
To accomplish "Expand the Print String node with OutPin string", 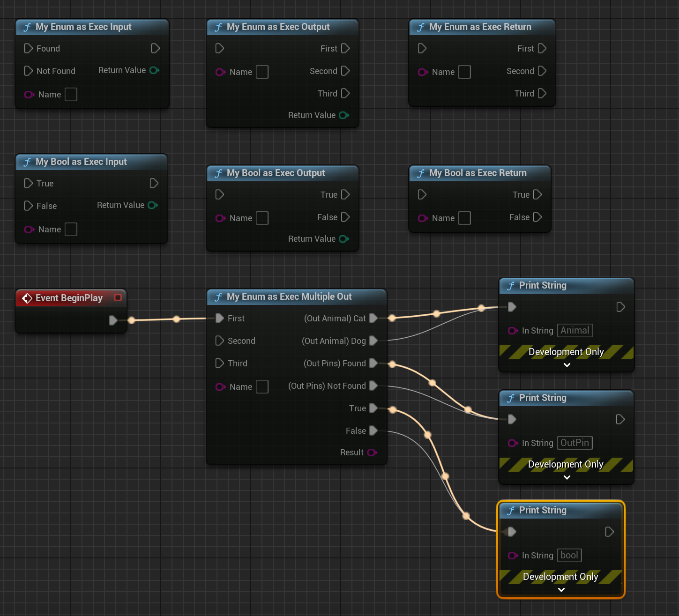I will [567, 477].
